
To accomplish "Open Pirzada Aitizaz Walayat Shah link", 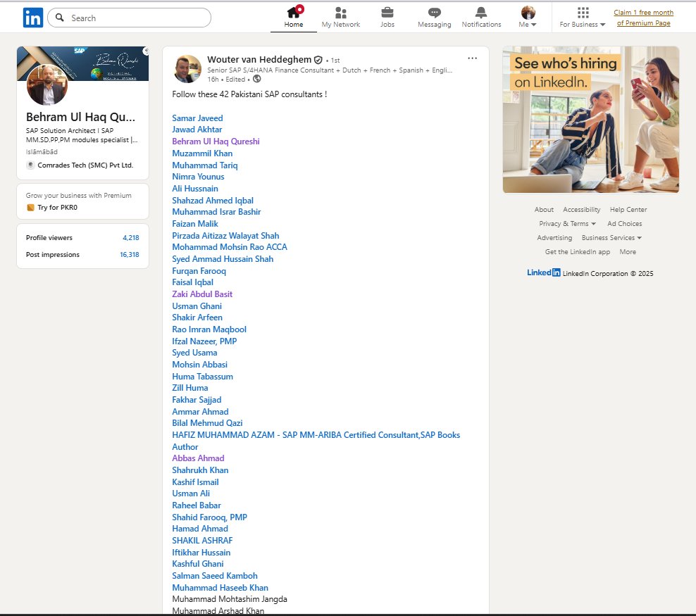I will click(225, 236).
